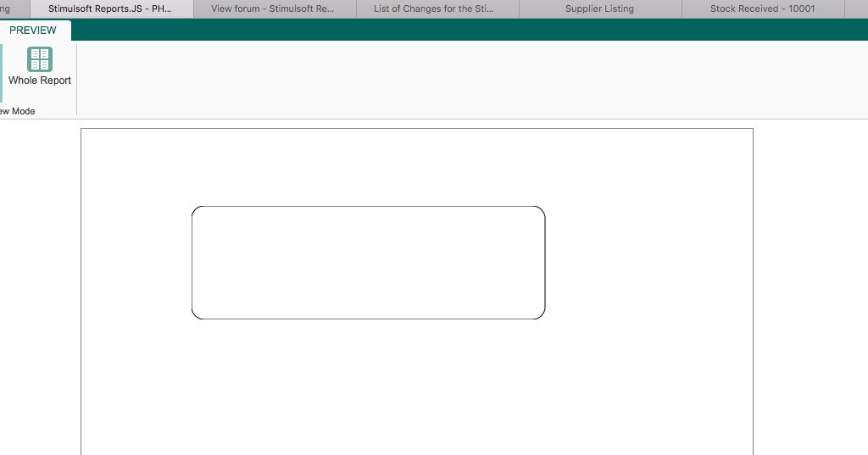Click the rounded rectangle on report page
The width and height of the screenshot is (868, 455).
[368, 263]
